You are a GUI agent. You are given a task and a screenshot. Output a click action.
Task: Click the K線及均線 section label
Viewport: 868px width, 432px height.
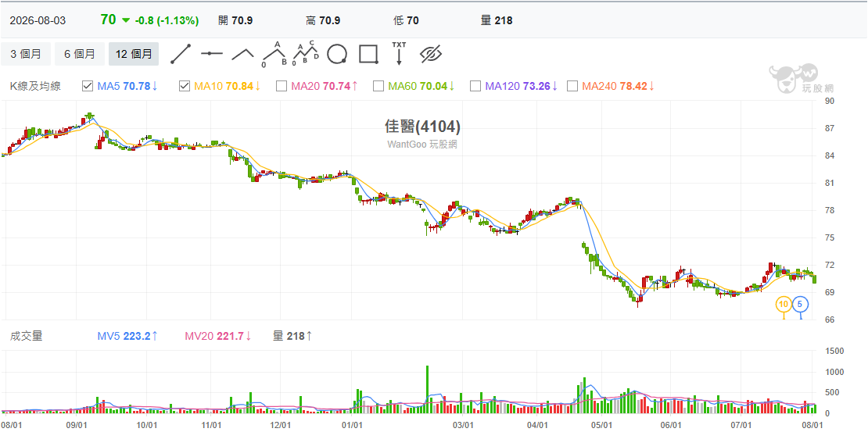[x=35, y=86]
